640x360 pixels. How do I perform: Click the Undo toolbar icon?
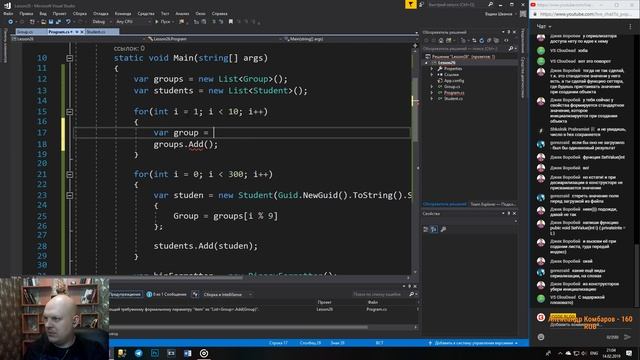click(x=68, y=22)
